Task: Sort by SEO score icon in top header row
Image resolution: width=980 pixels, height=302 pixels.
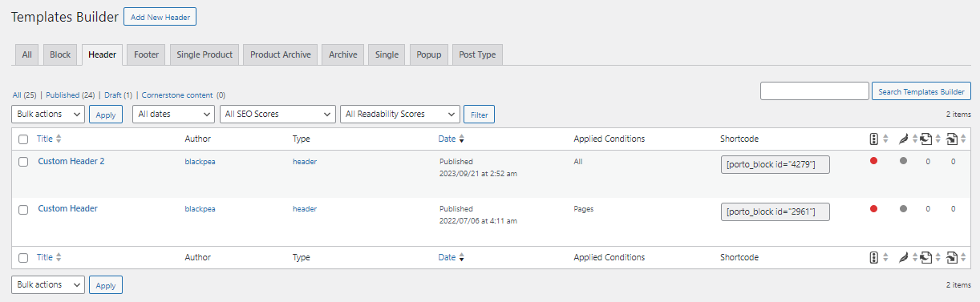Action: (874, 139)
